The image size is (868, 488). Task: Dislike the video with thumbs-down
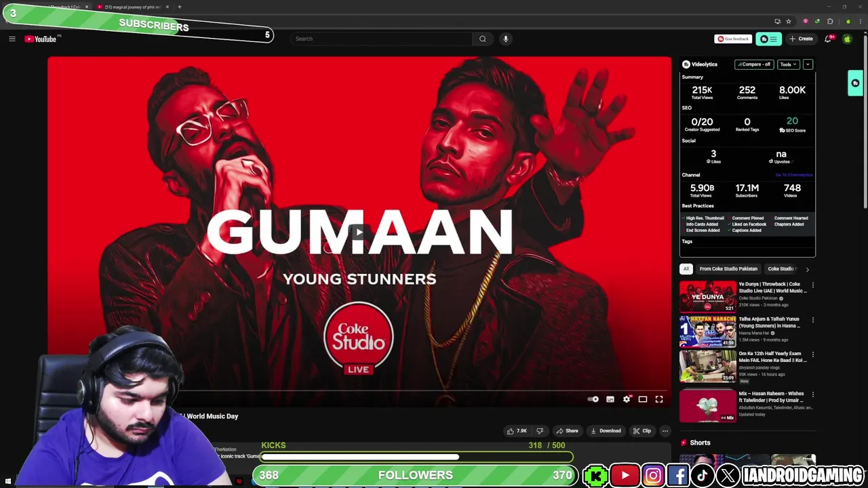540,431
